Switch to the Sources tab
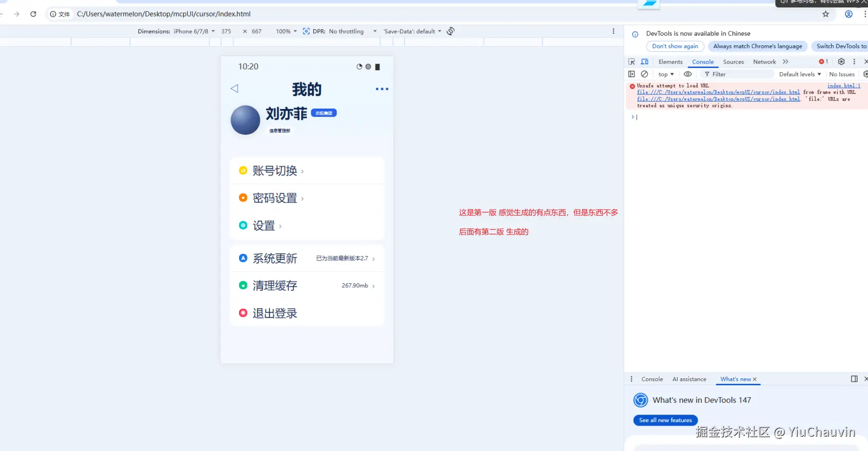 tap(733, 62)
